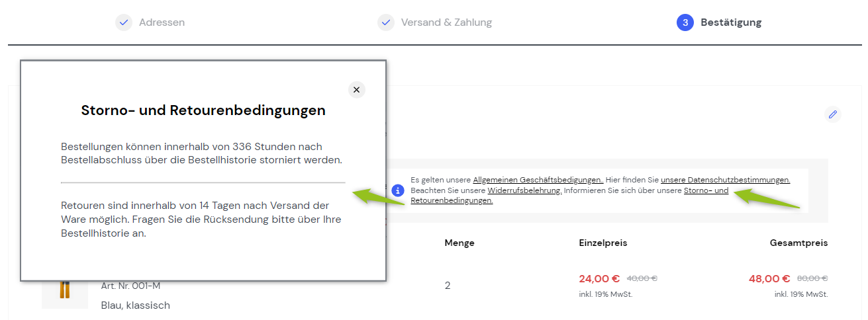Click the pencil edit icon
The width and height of the screenshot is (868, 320).
[x=833, y=114]
